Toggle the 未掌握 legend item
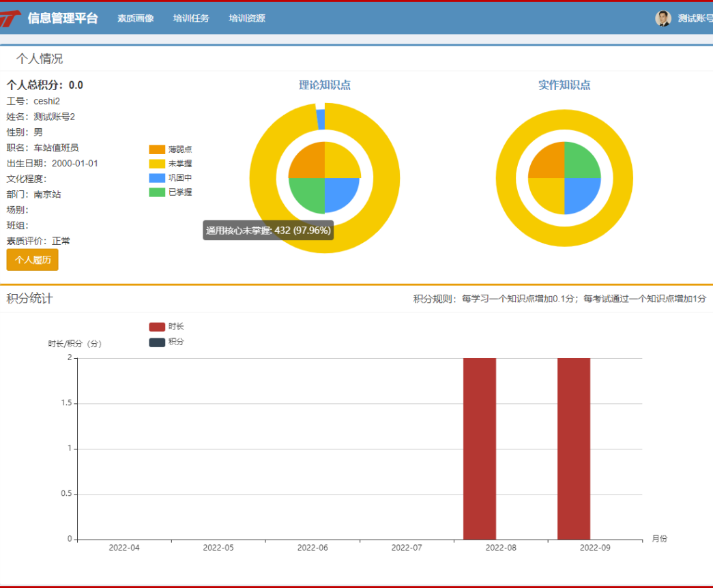The image size is (713, 588). [x=171, y=164]
